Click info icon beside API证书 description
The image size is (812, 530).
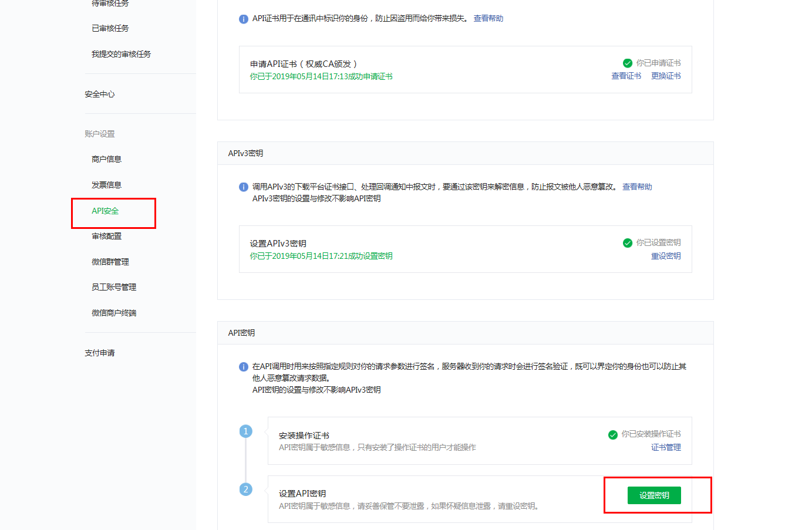244,19
